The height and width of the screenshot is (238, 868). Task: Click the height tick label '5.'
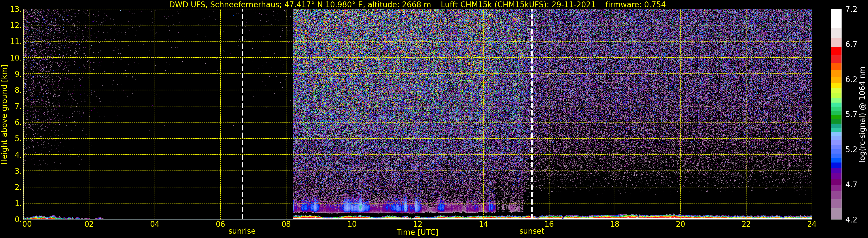pyautogui.click(x=18, y=139)
